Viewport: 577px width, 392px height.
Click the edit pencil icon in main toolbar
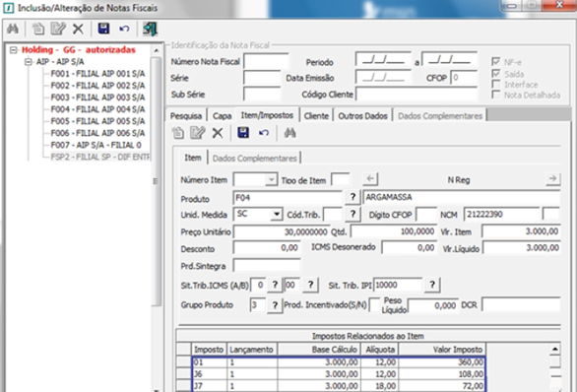click(58, 29)
